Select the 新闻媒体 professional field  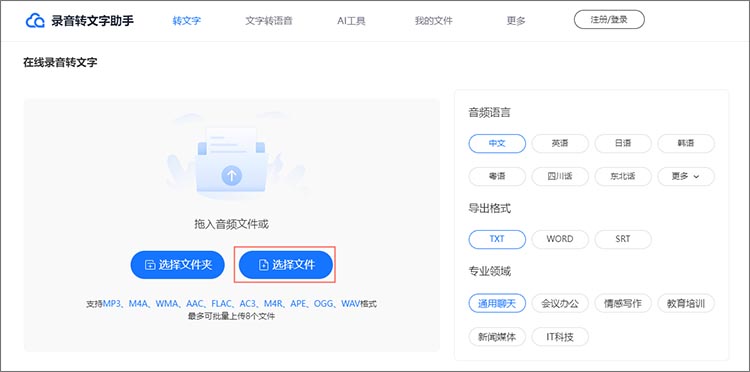(497, 337)
